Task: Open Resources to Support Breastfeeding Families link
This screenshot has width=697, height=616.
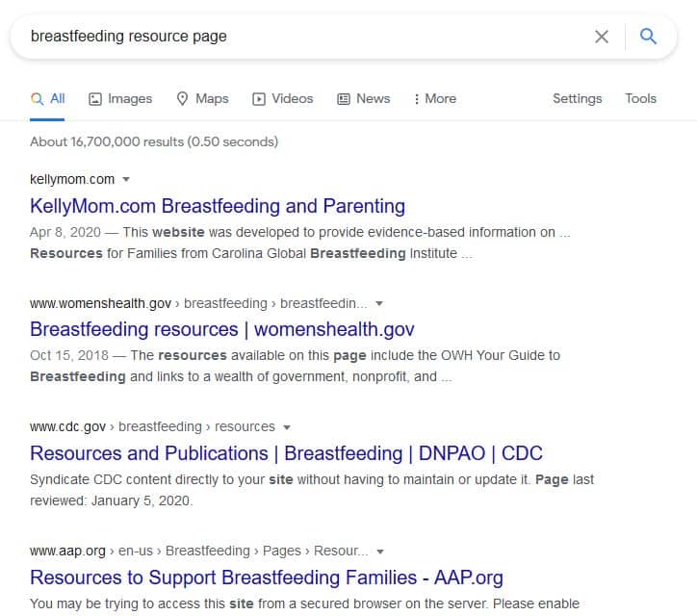Action: [267, 577]
